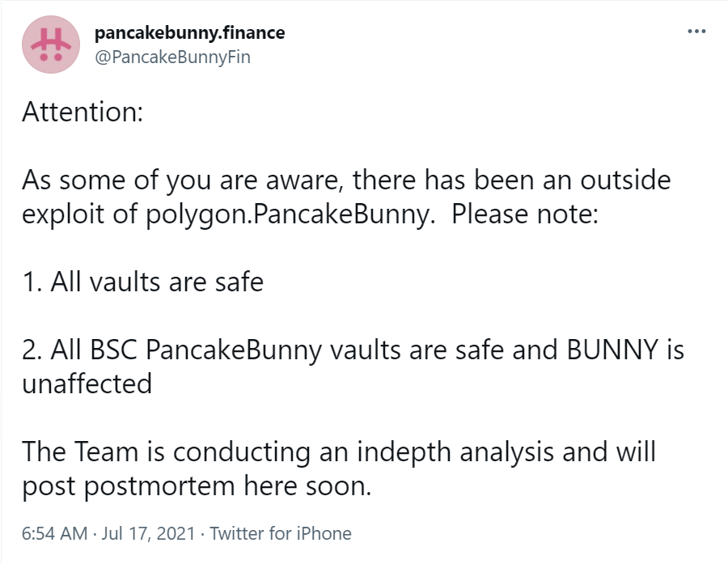Click the more-options control in the corner
728x564 pixels.
(696, 29)
